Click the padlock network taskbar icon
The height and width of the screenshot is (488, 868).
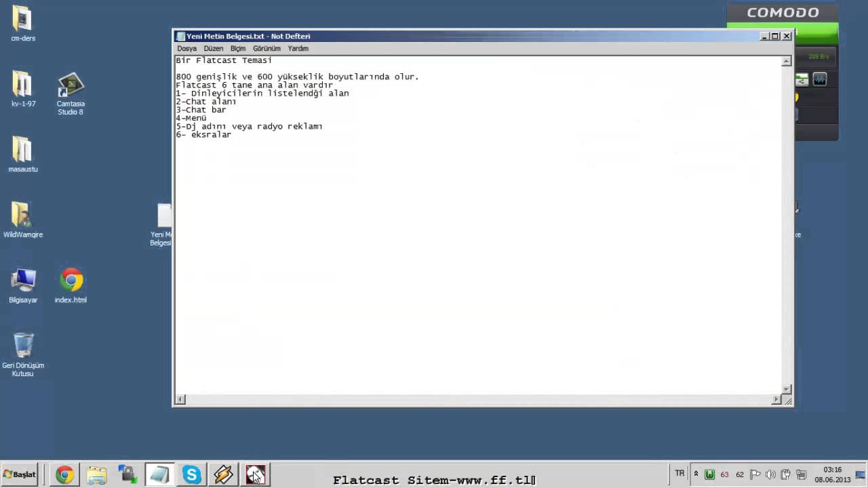tap(127, 475)
